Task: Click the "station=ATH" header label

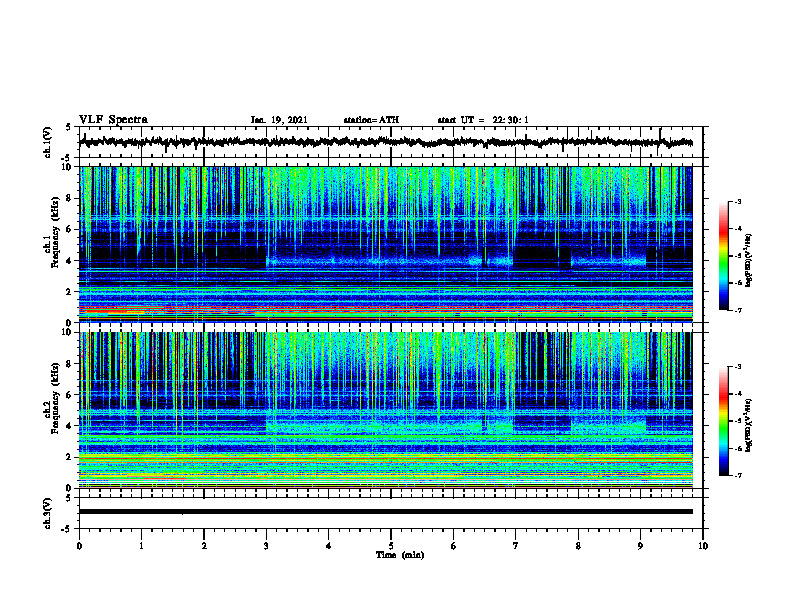Action: tap(371, 120)
